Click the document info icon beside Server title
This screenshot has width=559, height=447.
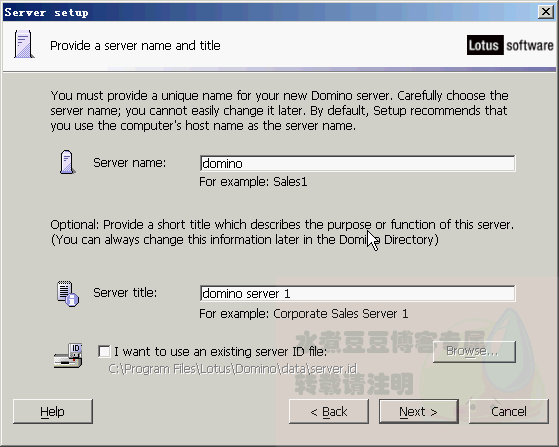68,293
